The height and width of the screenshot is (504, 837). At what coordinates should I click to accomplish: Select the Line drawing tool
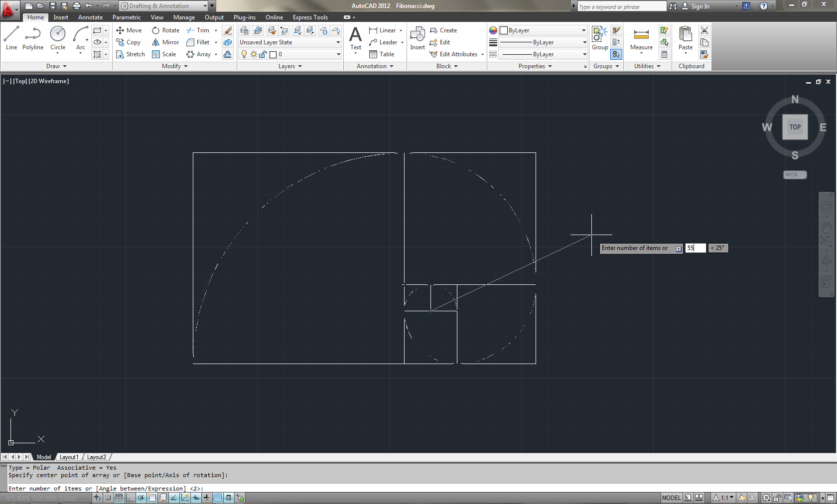(11, 38)
